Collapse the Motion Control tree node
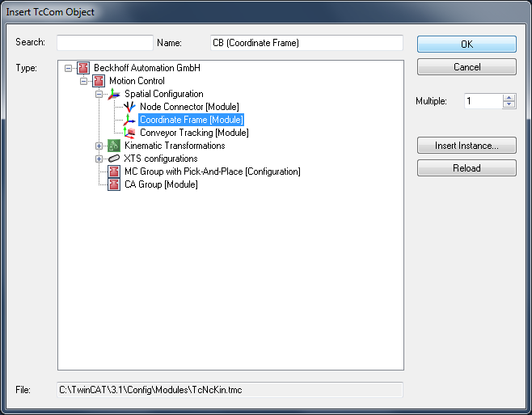The image size is (532, 415). tap(83, 81)
